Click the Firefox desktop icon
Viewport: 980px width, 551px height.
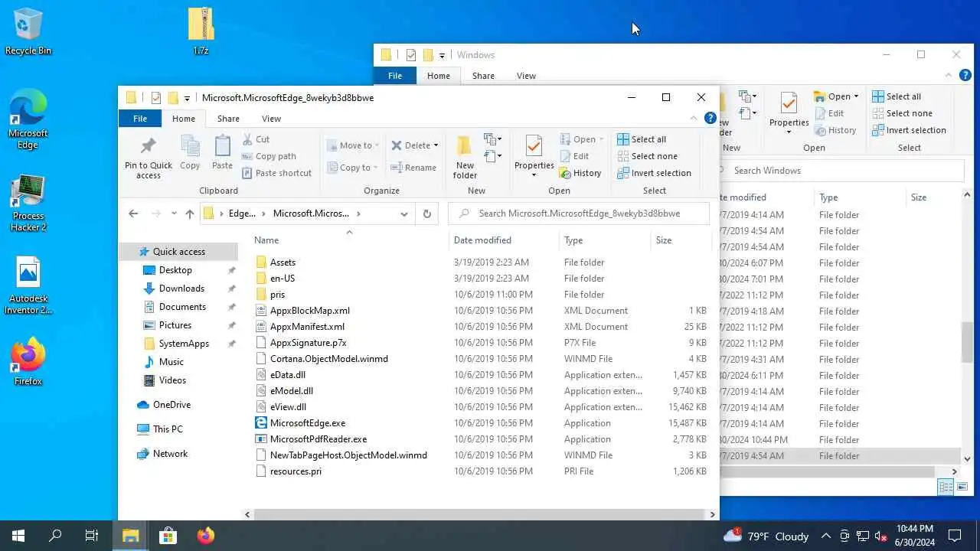(28, 361)
